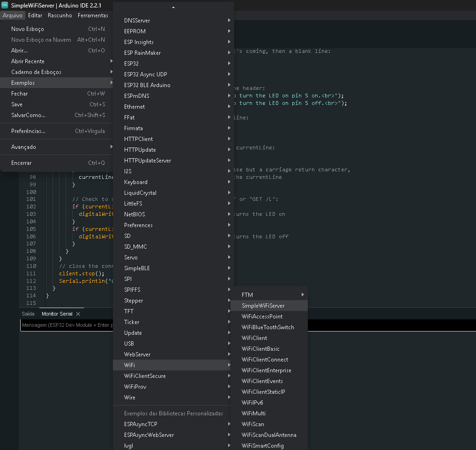The width and height of the screenshot is (476, 450).
Task: Click the Arduino IDE logo in title bar
Action: click(5, 5)
